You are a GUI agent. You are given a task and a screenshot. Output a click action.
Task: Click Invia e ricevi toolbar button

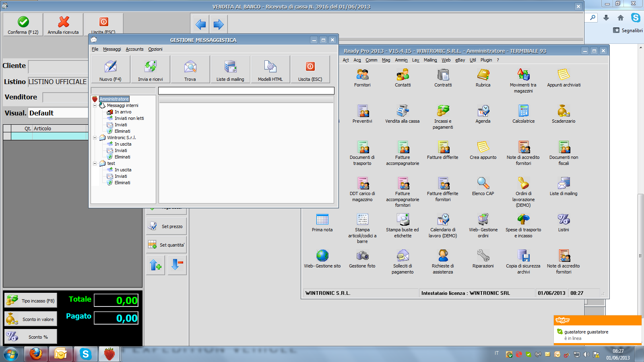click(151, 70)
